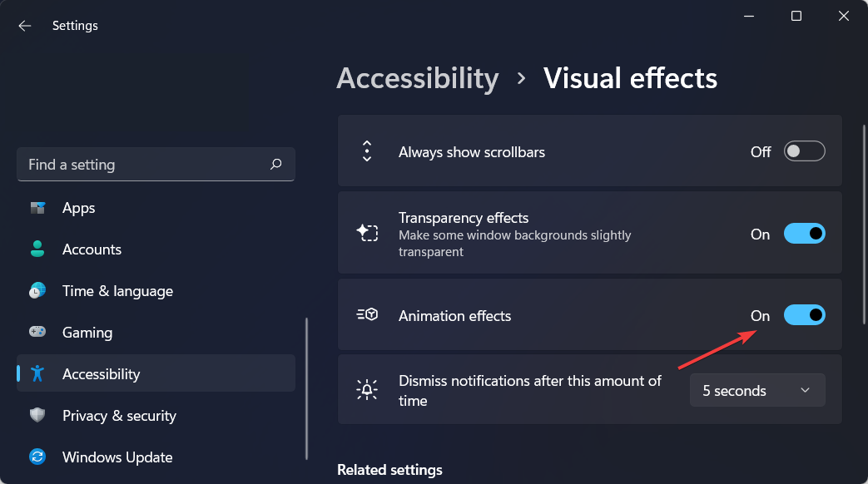868x484 pixels.
Task: Disable Transparency effects
Action: [x=804, y=234]
